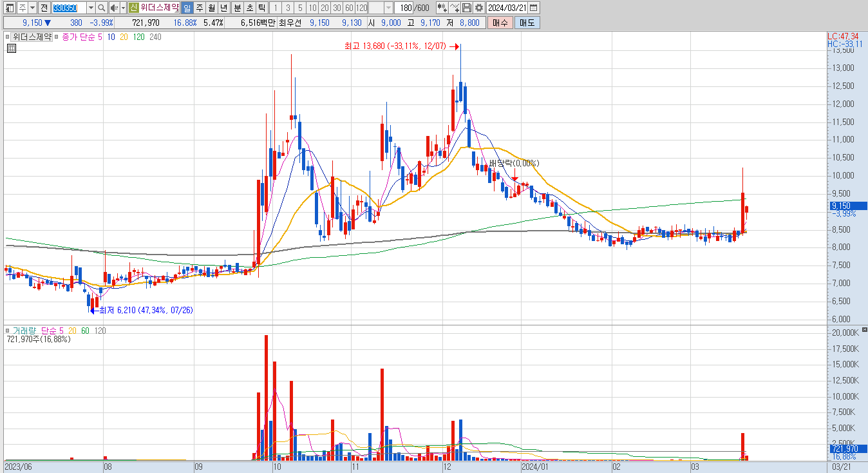Select interval 3 button

287,8
